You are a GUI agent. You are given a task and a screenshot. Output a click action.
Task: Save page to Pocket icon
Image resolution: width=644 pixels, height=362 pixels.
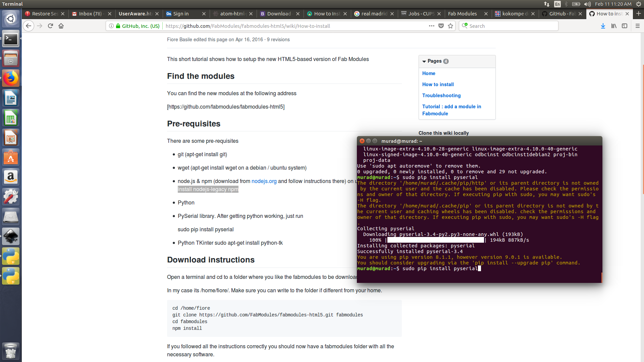pos(441,26)
